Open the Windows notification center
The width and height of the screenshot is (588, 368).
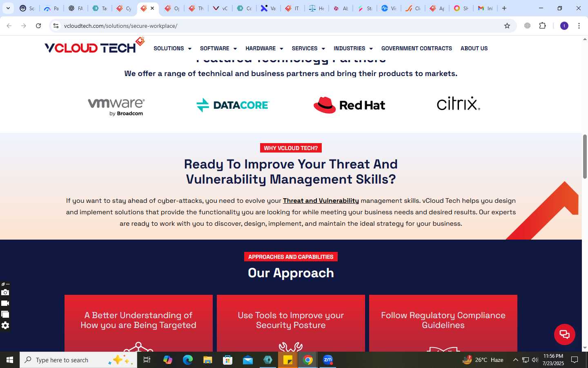click(x=575, y=360)
